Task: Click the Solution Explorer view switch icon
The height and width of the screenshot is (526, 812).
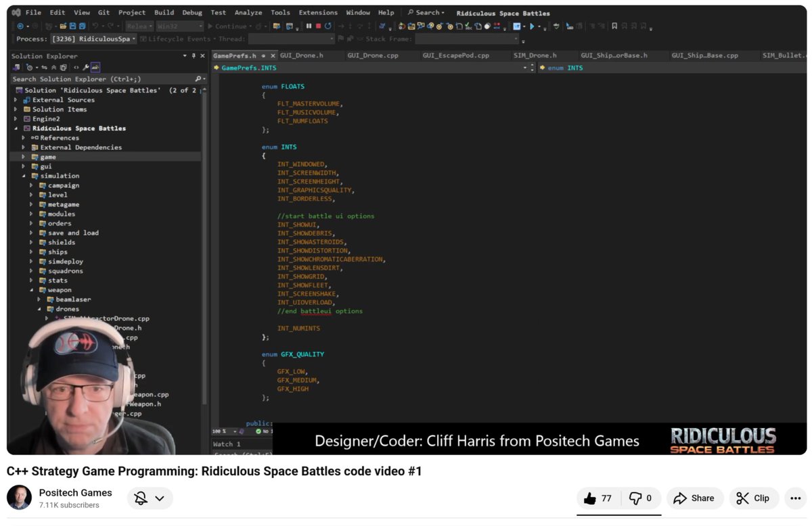Action: [x=17, y=67]
